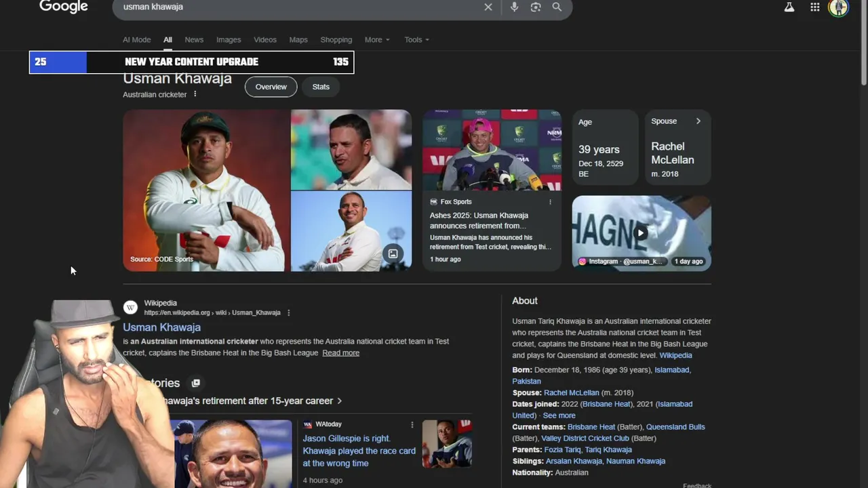Open the Tools dropdown
This screenshot has width=868, height=488.
pos(416,40)
